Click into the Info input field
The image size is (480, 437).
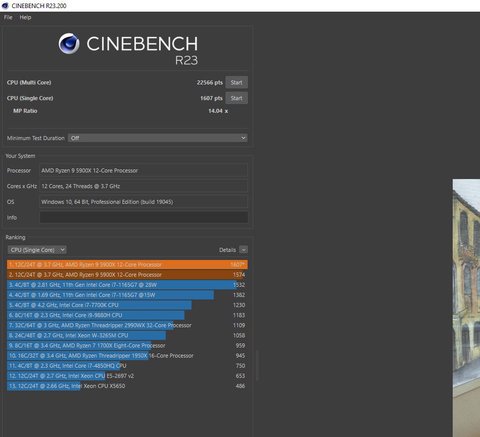point(144,217)
